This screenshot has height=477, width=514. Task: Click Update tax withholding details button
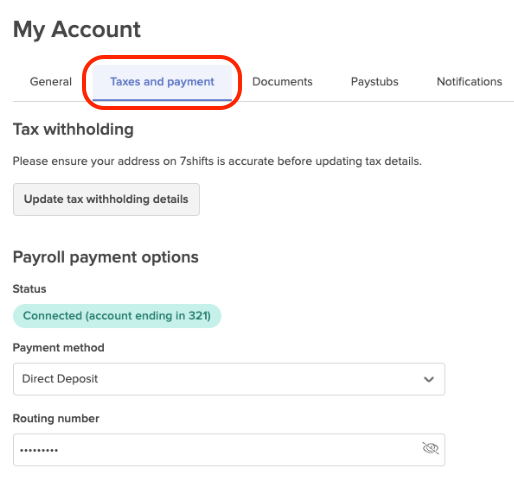(x=106, y=199)
